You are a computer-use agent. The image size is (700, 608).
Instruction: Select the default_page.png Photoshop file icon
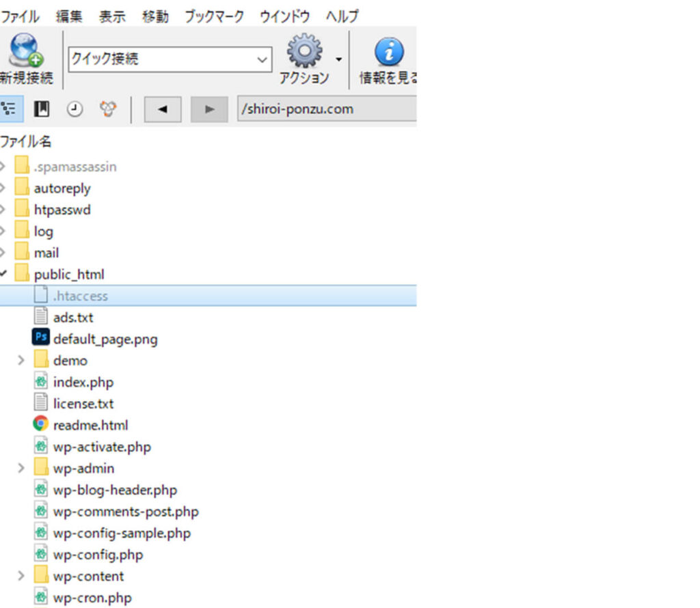pos(41,339)
